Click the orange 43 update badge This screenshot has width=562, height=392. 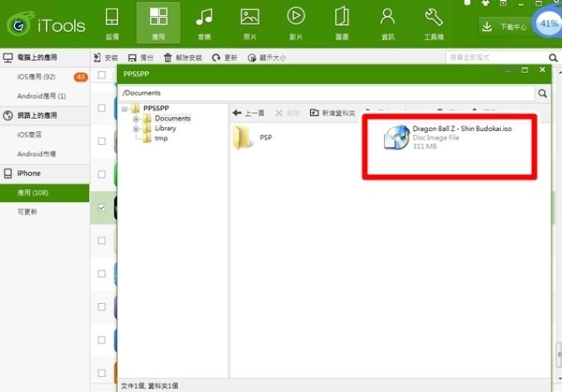tap(81, 77)
